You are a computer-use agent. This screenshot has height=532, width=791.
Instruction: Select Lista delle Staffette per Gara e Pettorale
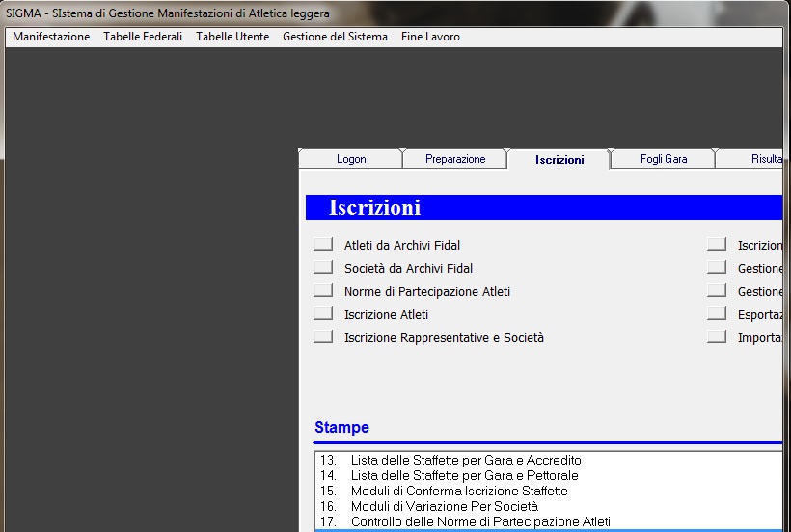click(465, 475)
